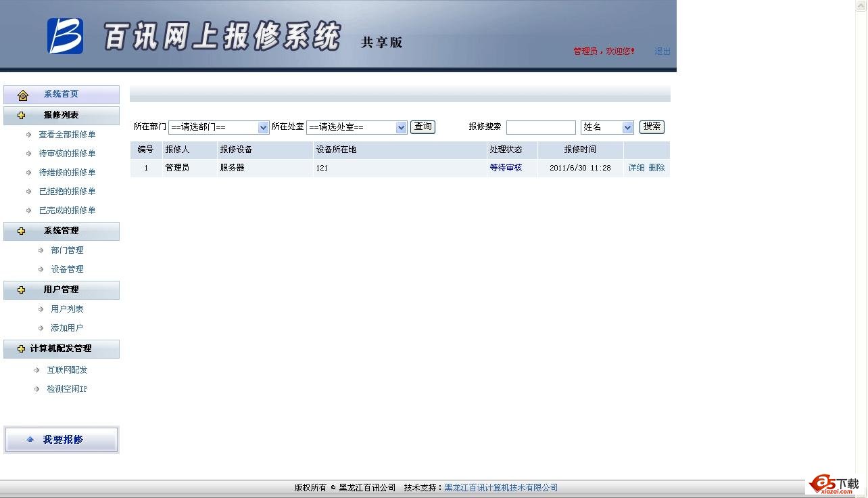
Task: Click the 报修时间 column header
Action: click(580, 150)
